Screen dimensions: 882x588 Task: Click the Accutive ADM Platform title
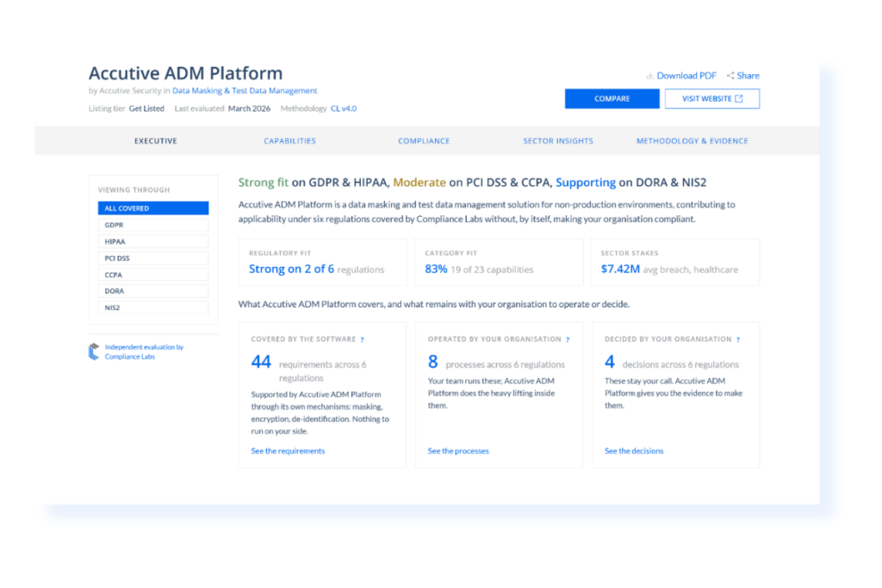click(186, 73)
